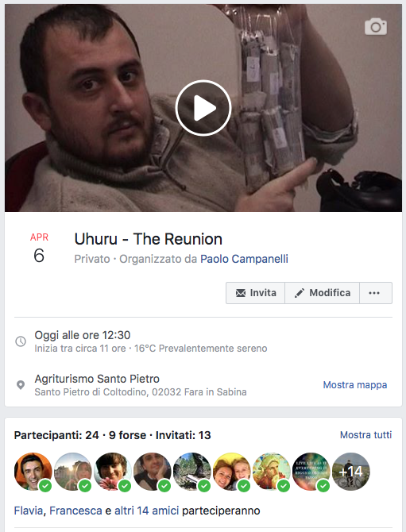This screenshot has height=532, width=406.
Task: Click Mostra mappa link
Action: [x=354, y=385]
